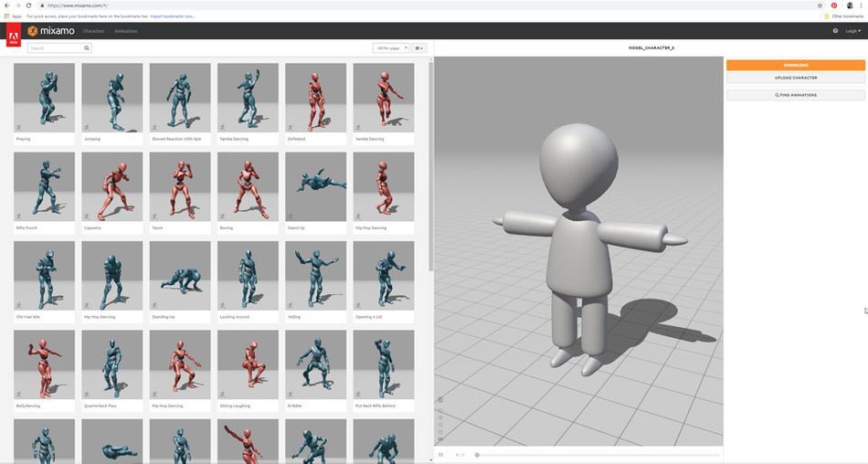Select the Opening A Lid animation

(x=384, y=276)
